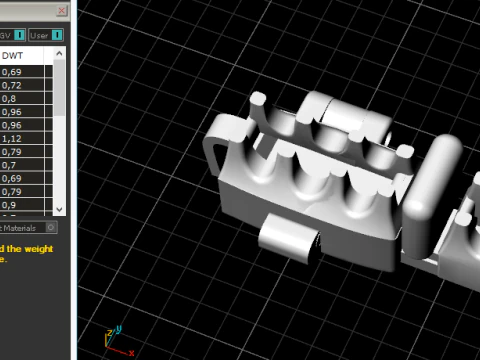Select the small cylinder in front of the model

[288, 237]
